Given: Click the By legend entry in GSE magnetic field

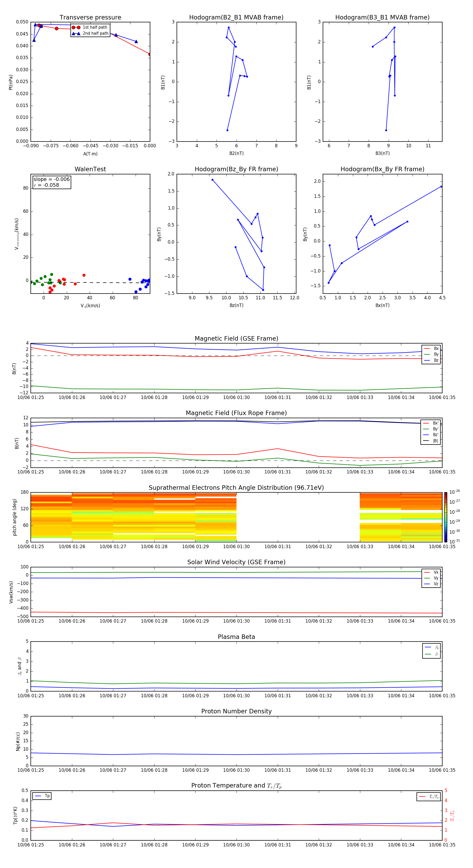Looking at the screenshot, I should click(x=431, y=355).
